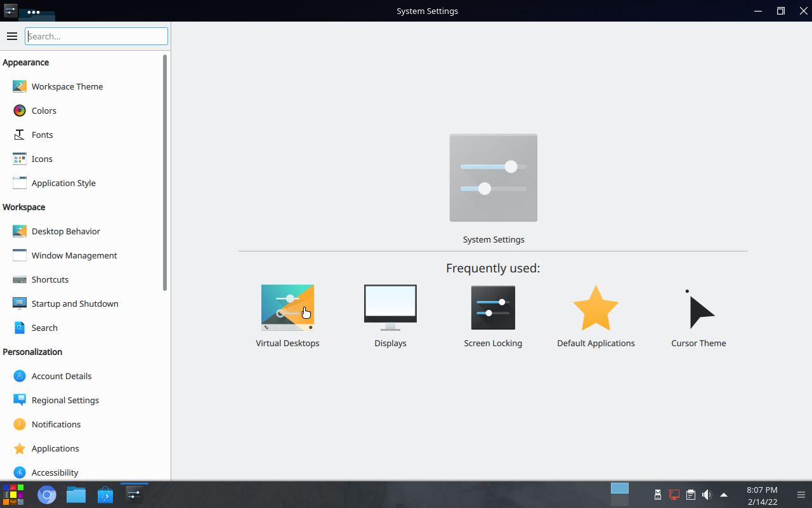Open the removable devices tray icon

658,495
